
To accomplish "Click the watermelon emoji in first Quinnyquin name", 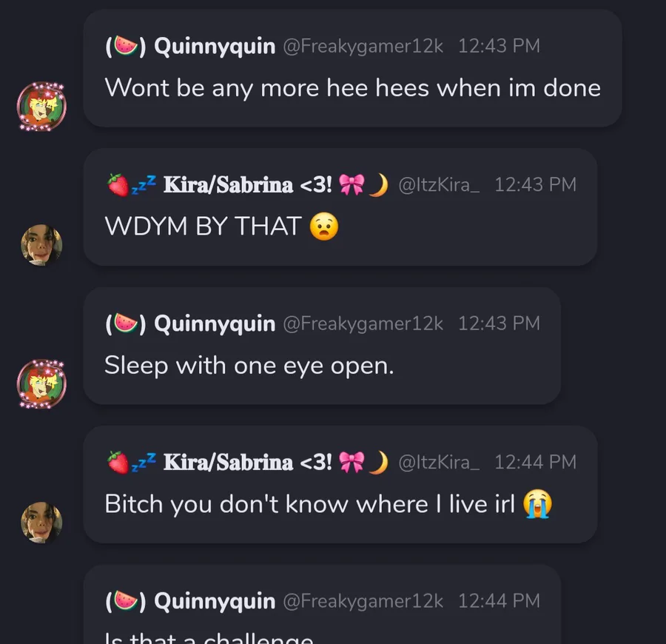I will pyautogui.click(x=126, y=46).
